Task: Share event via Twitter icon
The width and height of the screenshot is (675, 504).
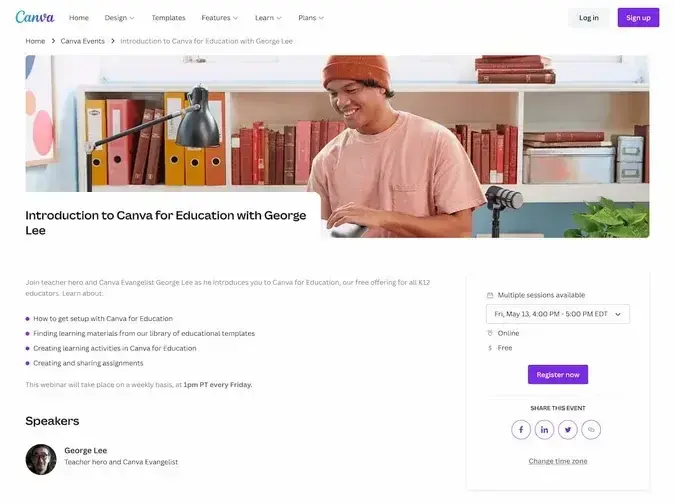Action: [x=568, y=430]
